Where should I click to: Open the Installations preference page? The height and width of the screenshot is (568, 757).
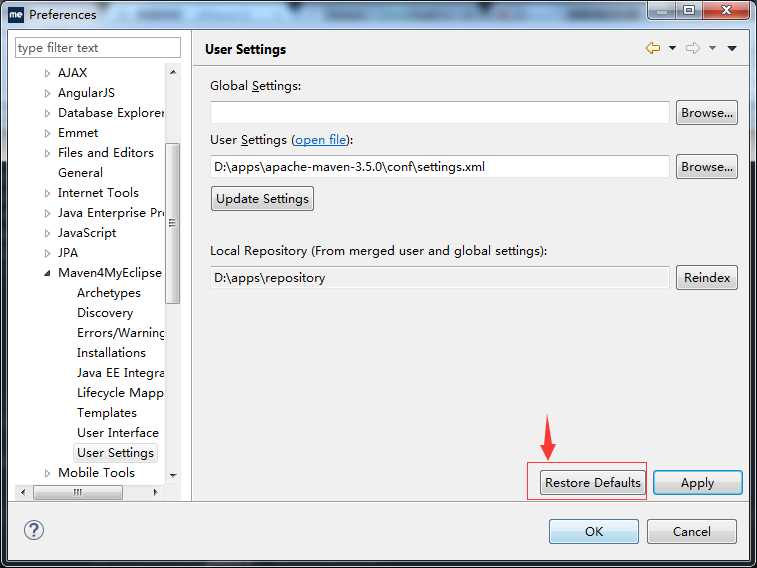click(111, 353)
